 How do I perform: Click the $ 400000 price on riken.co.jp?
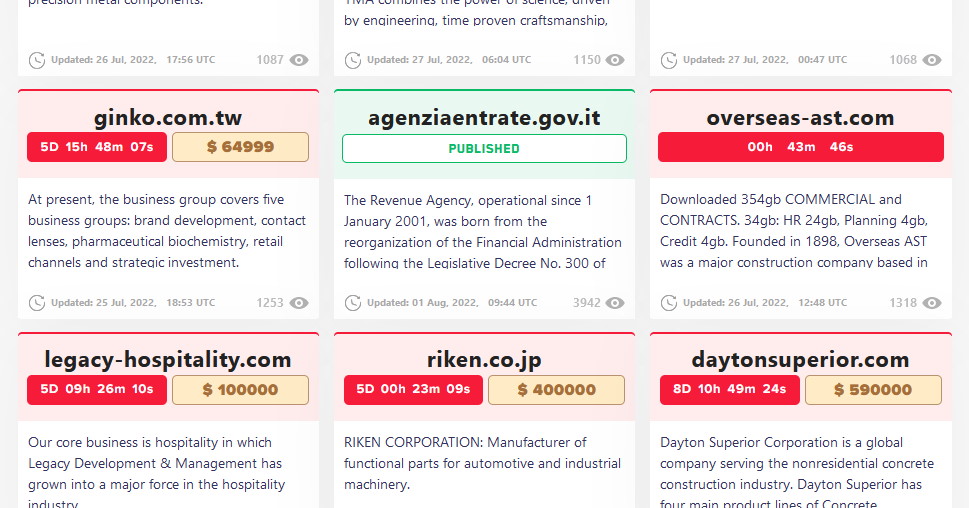[556, 390]
